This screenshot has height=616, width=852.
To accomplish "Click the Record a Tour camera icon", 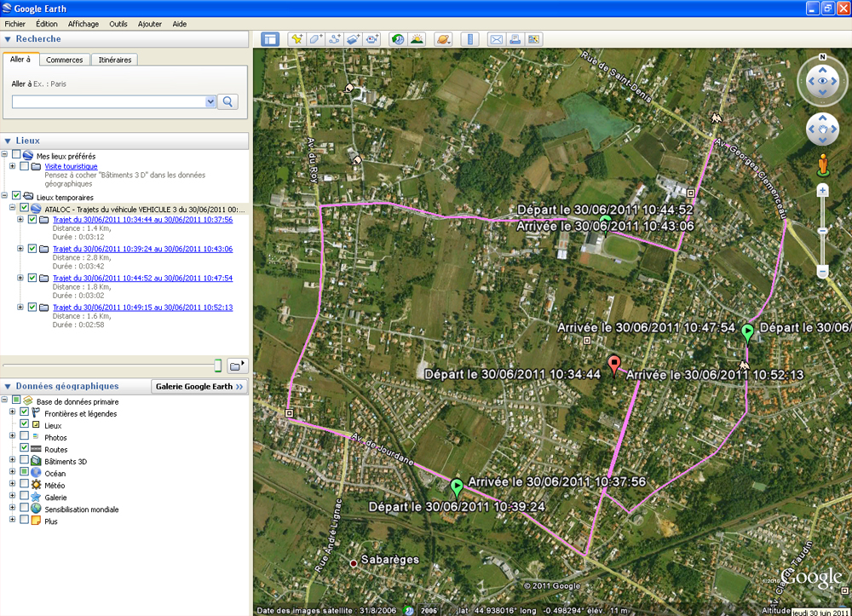I will [372, 39].
